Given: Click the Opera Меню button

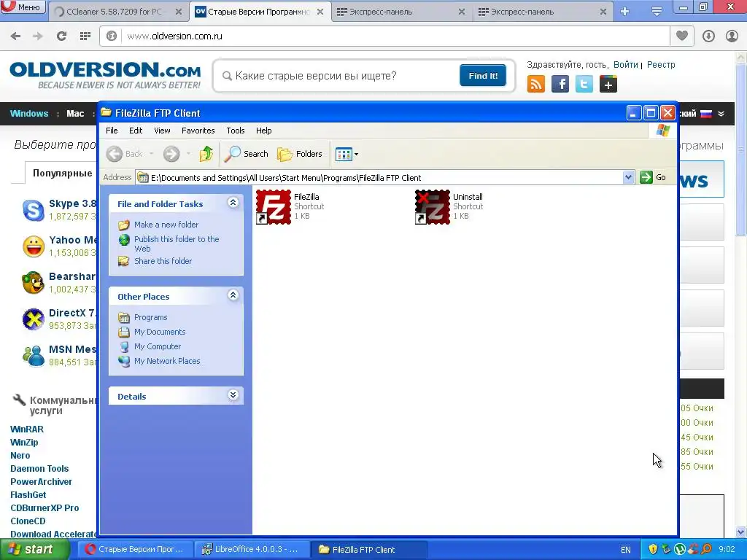Looking at the screenshot, I should pyautogui.click(x=23, y=7).
